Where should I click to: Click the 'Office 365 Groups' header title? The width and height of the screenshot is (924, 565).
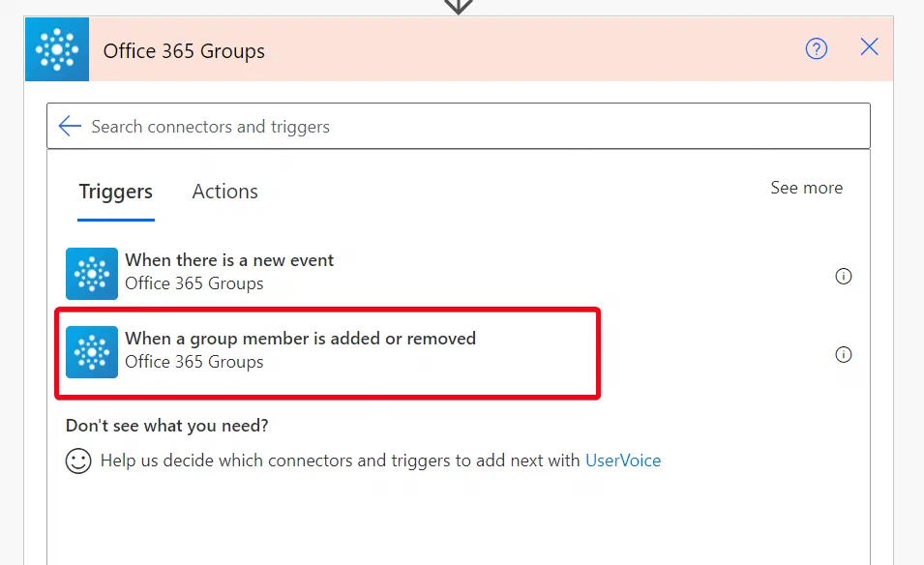(x=184, y=51)
